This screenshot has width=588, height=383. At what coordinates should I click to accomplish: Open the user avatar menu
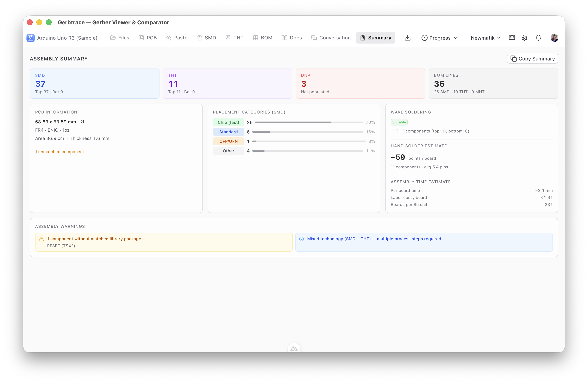554,38
